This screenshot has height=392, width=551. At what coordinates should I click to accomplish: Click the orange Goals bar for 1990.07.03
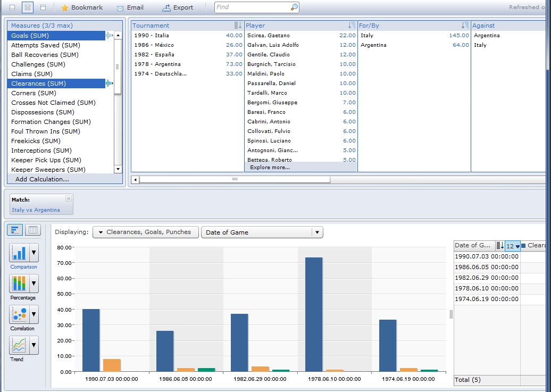112,365
